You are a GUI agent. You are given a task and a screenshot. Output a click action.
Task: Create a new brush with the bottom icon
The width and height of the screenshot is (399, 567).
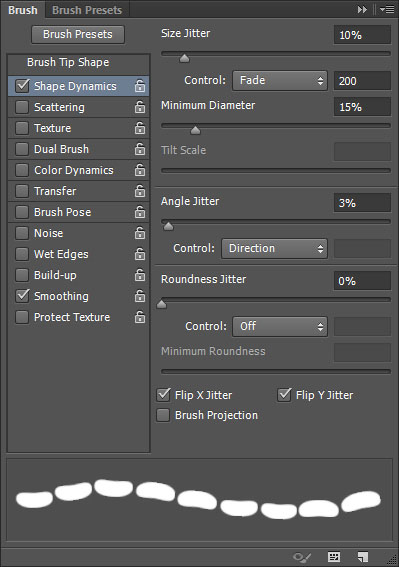[362, 557]
